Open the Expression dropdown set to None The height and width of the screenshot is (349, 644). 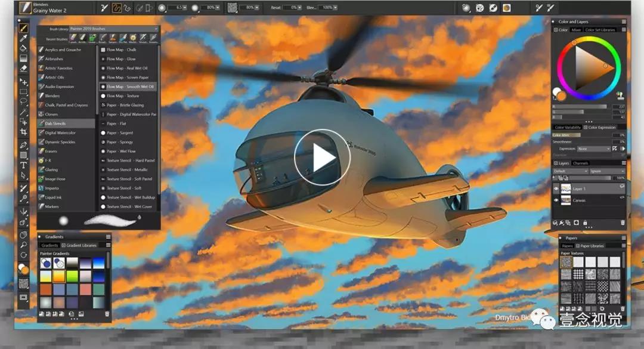click(593, 149)
